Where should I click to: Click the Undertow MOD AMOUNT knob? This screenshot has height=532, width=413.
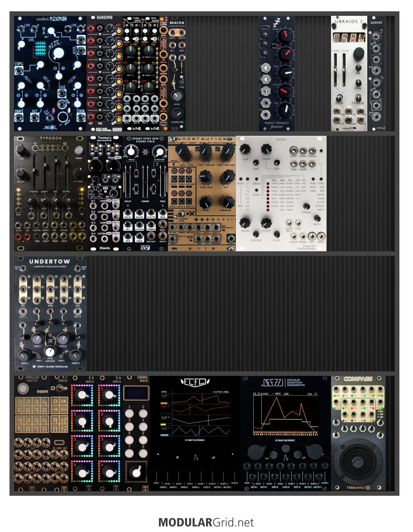click(50, 351)
